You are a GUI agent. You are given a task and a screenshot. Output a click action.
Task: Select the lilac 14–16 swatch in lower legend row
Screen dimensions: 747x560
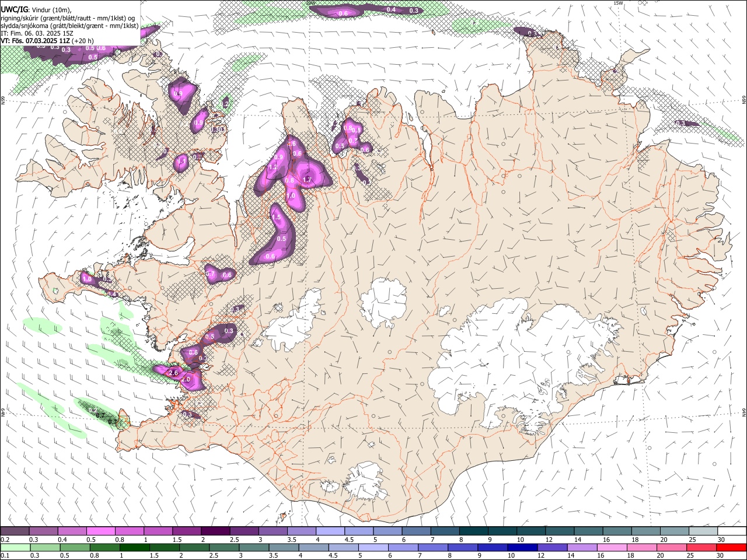(581, 547)
